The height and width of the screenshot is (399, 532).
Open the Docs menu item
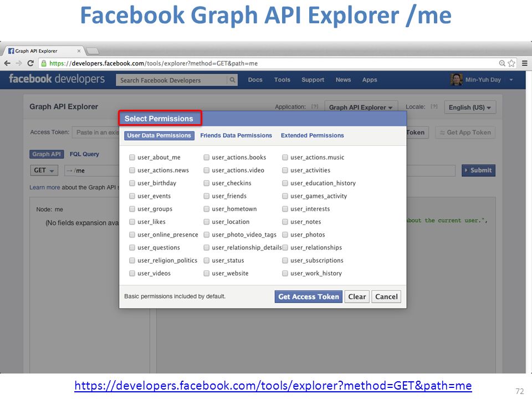[x=255, y=80]
